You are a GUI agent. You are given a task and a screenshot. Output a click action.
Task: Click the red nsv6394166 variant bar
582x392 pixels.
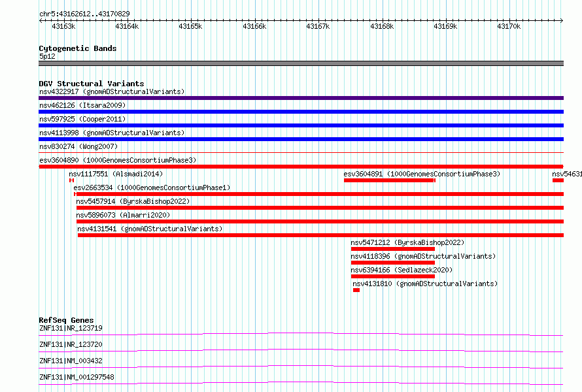(x=393, y=276)
